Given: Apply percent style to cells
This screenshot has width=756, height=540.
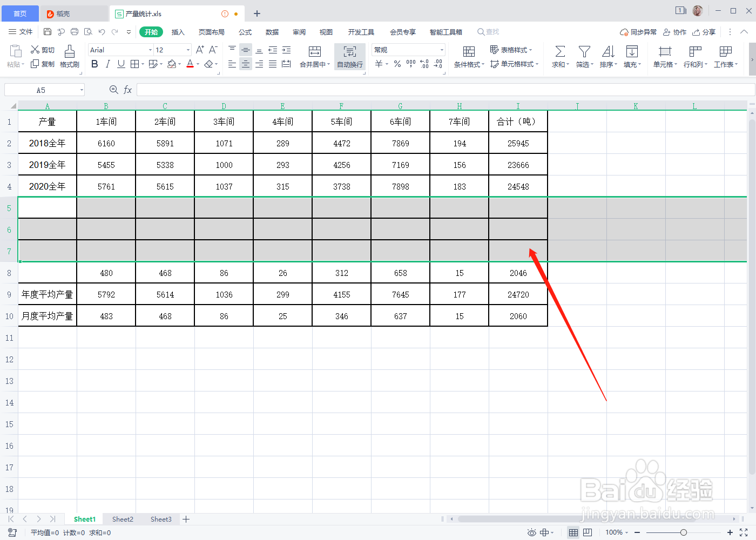Looking at the screenshot, I should [397, 64].
